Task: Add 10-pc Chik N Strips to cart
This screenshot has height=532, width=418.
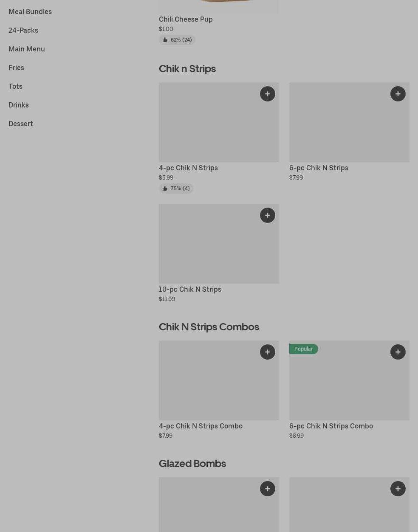Action: coord(267,215)
